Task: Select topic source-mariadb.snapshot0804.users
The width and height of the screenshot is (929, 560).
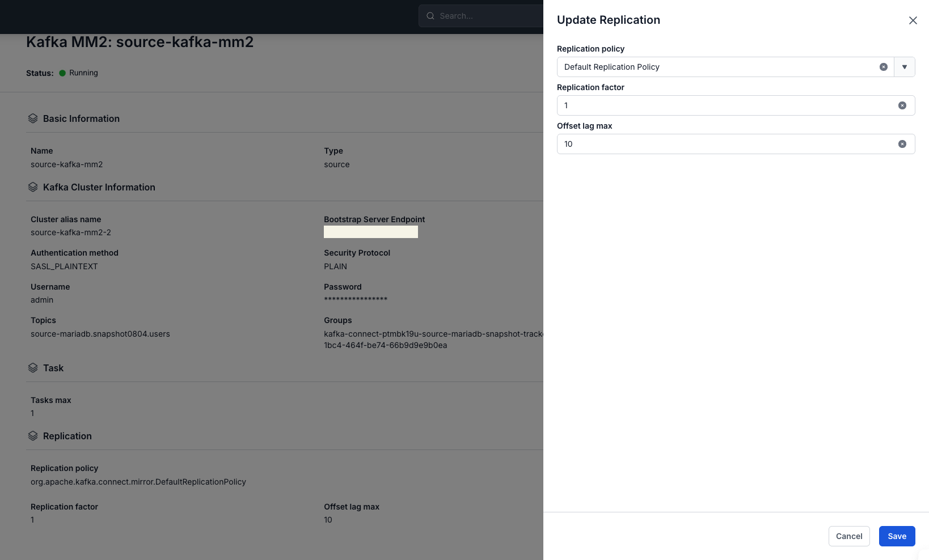Action: coord(100,334)
